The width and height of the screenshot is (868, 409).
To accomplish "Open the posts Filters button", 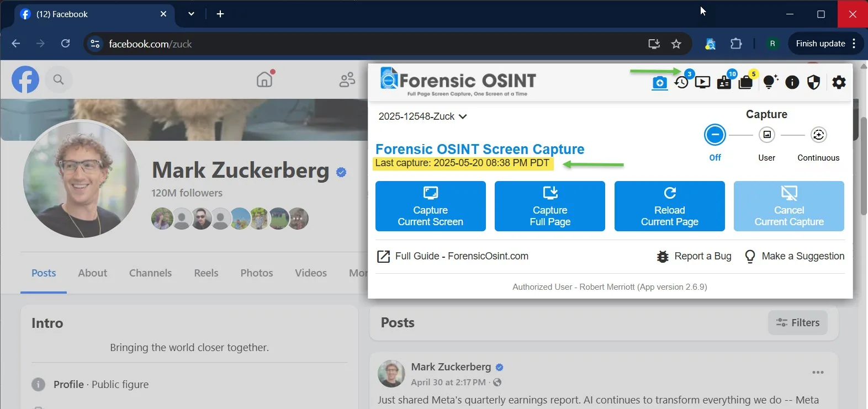I will pos(797,322).
